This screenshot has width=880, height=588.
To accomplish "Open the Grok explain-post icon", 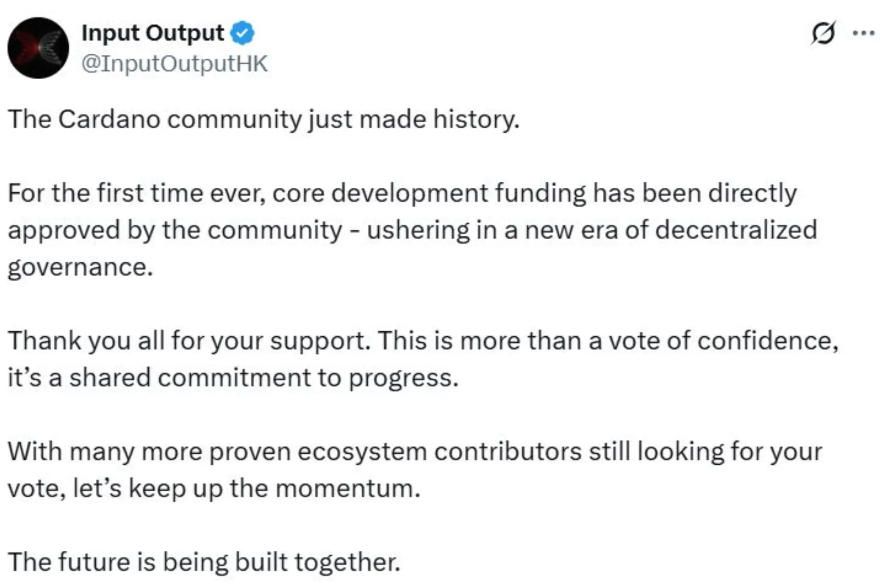I will point(823,33).
